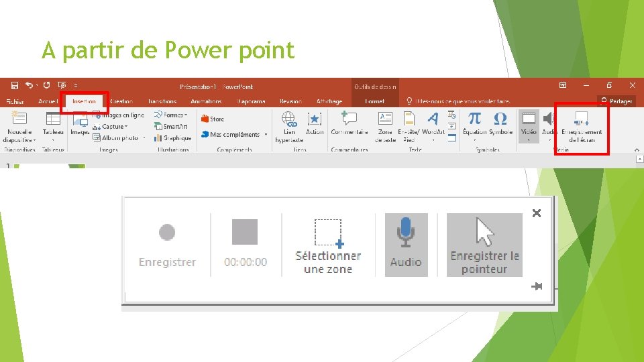Open ribbon display options icon in title bar
Image resolution: width=644 pixels, height=362 pixels.
pos(563,85)
